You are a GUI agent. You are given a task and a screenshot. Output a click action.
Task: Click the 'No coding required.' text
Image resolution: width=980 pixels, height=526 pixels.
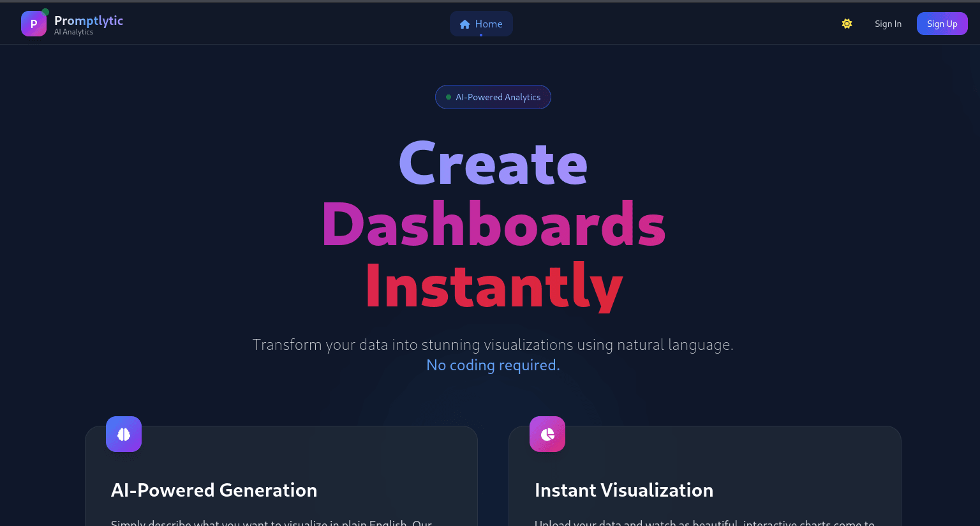[493, 365]
